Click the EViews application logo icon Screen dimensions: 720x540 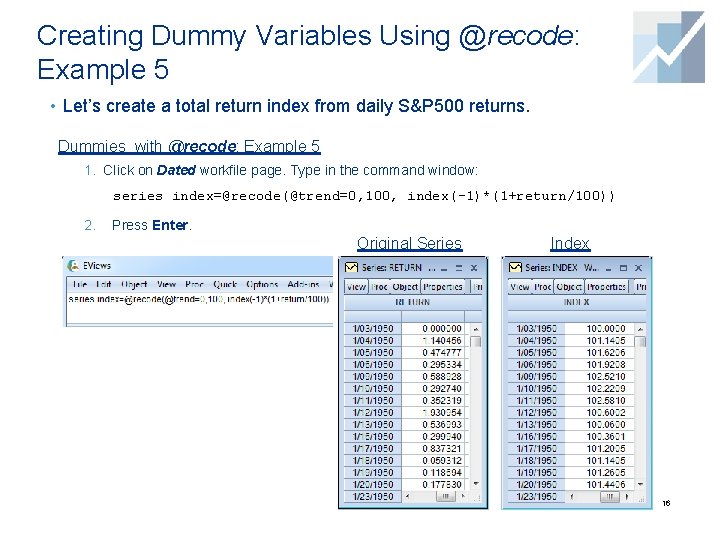coord(73,265)
